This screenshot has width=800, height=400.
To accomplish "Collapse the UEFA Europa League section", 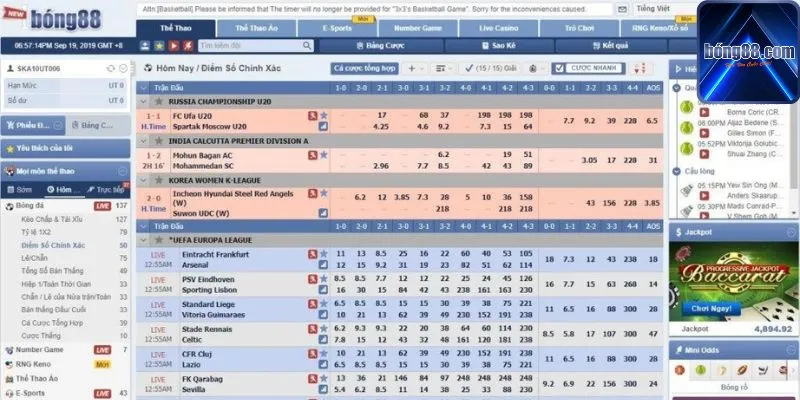I will click(x=145, y=240).
